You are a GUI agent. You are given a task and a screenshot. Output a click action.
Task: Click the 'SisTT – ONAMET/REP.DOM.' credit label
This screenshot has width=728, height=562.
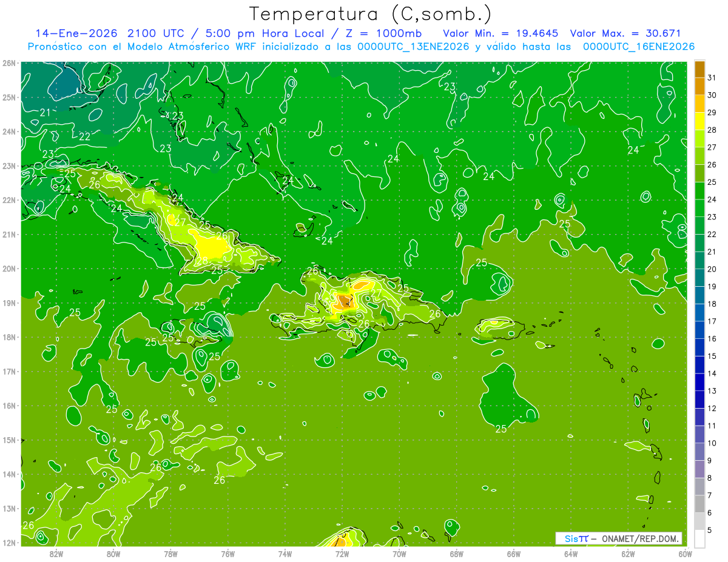[618, 538]
